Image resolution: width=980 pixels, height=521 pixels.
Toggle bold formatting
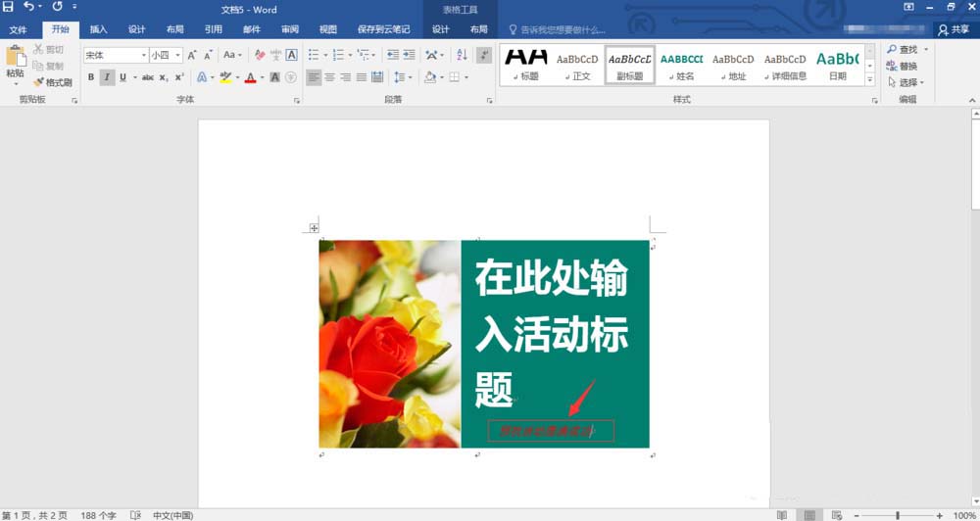tap(91, 77)
